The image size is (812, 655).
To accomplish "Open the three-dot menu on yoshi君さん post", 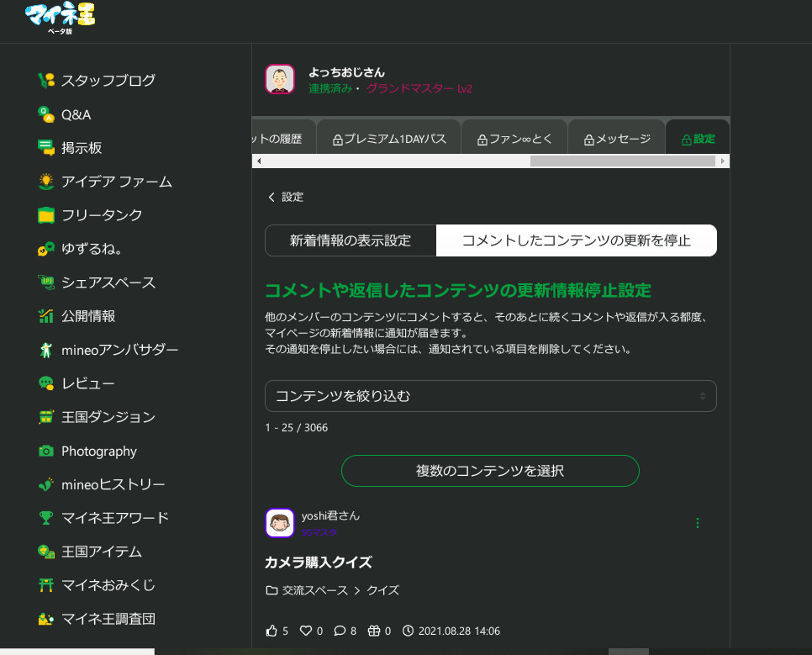I will pyautogui.click(x=697, y=523).
